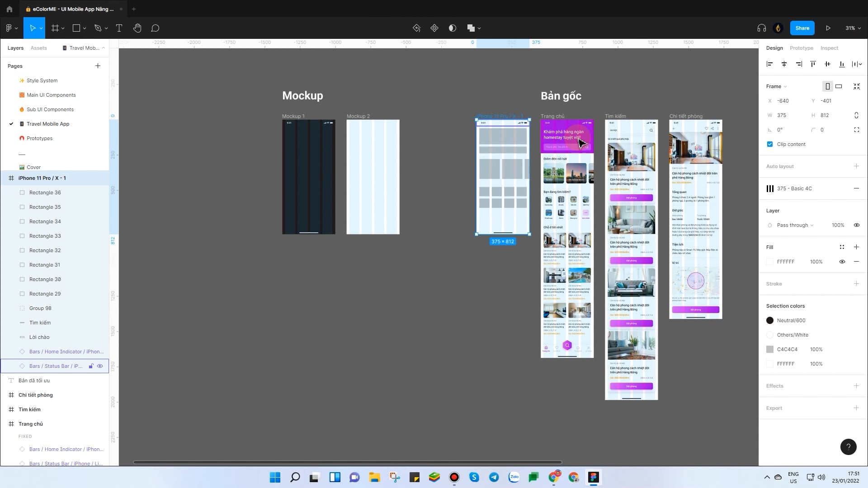The height and width of the screenshot is (488, 868).
Task: Open Pass through blend mode dropdown
Action: pos(795,225)
